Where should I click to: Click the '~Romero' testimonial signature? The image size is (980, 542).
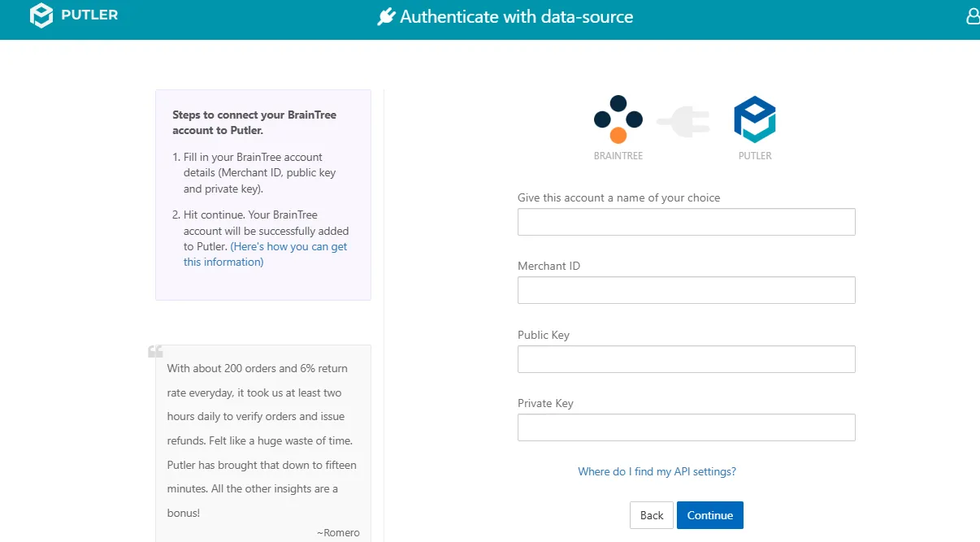pos(338,533)
